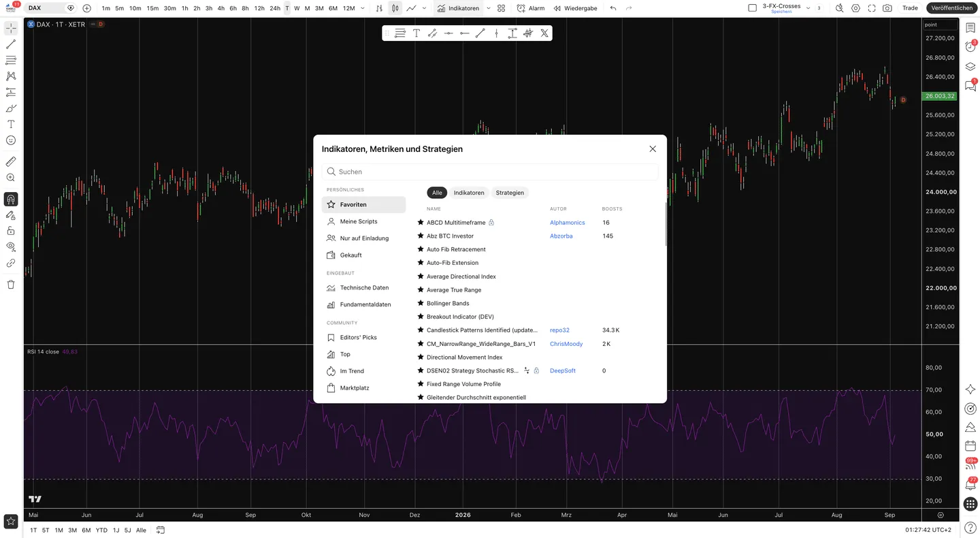Toggle lock all drawings
Screen dimensions: 980x538
click(x=11, y=231)
